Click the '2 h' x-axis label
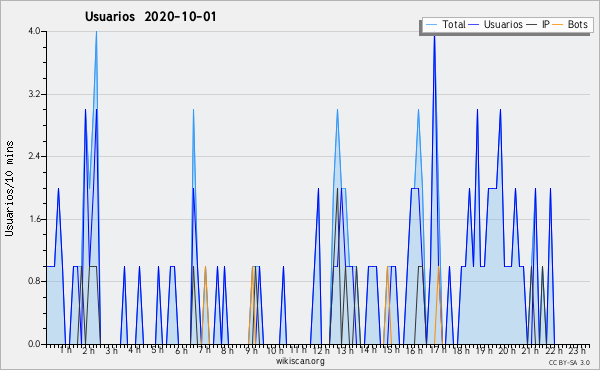The height and width of the screenshot is (370, 600). (x=88, y=351)
